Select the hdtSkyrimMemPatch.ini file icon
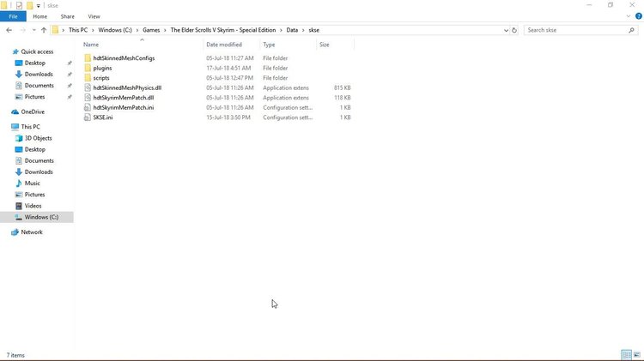 (88, 107)
